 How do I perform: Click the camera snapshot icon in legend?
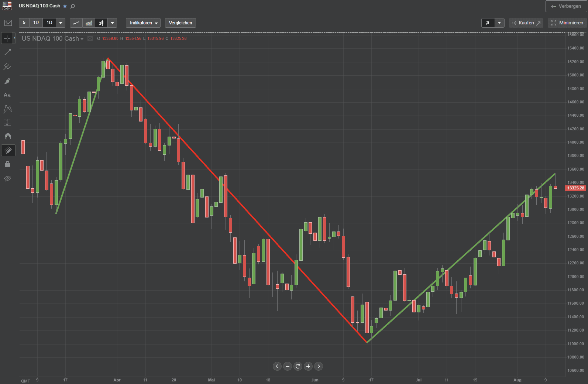(90, 38)
